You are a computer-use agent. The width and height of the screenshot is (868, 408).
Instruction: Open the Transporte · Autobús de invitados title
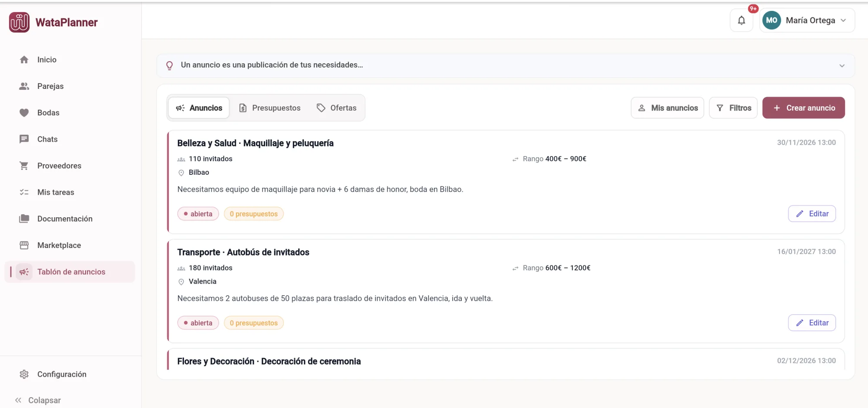243,252
